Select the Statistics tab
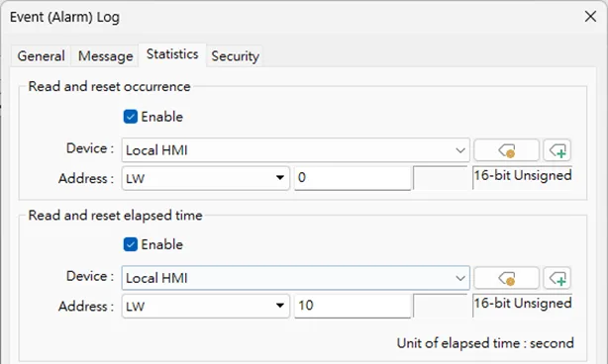Viewport: 608px width, 364px height. coord(172,54)
